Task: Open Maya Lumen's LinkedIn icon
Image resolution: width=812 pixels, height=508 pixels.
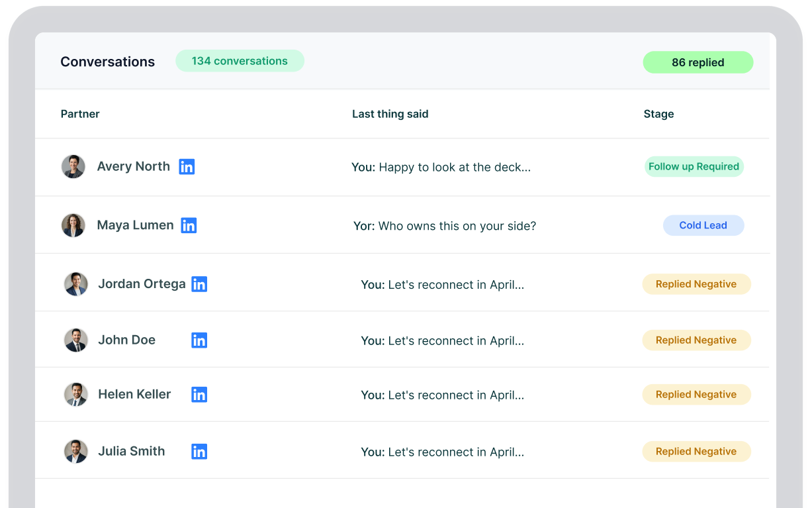Action: pos(189,226)
